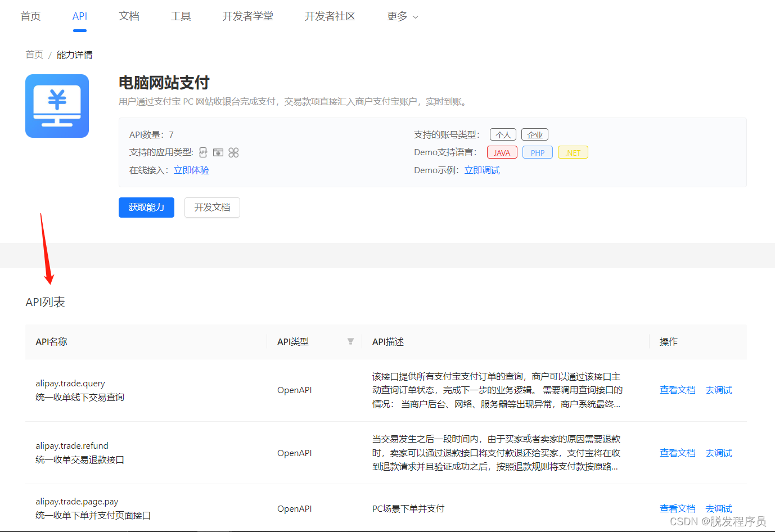
Task: Click the second supported app type icon
Action: [x=218, y=152]
